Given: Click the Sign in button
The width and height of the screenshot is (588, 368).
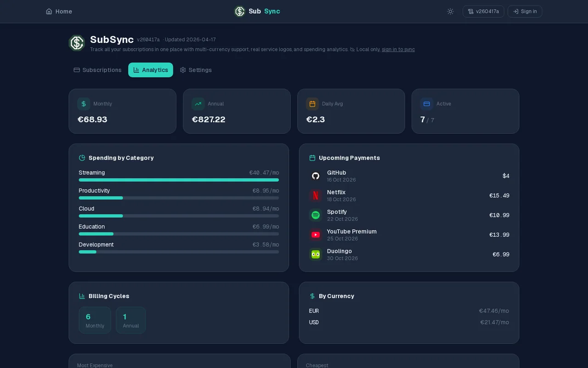Looking at the screenshot, I should [525, 11].
